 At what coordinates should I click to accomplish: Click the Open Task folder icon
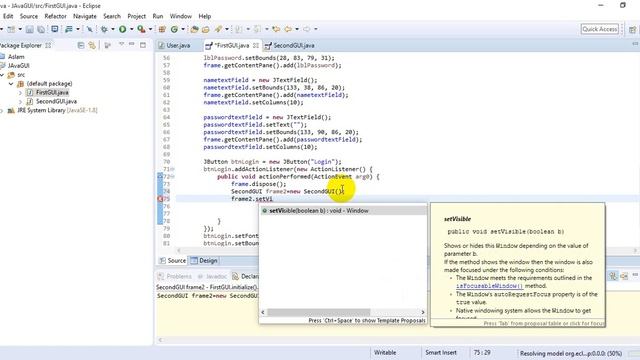206,29
